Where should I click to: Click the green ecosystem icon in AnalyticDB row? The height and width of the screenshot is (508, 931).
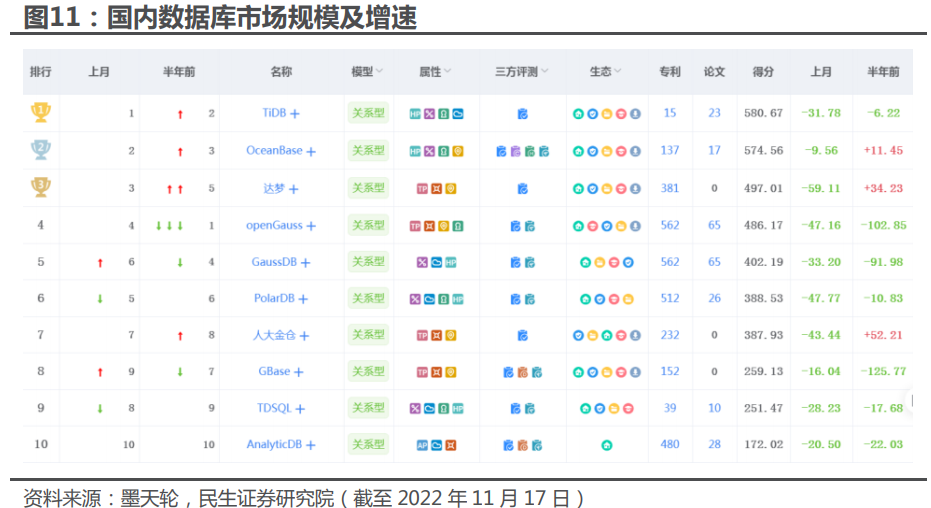click(x=606, y=445)
